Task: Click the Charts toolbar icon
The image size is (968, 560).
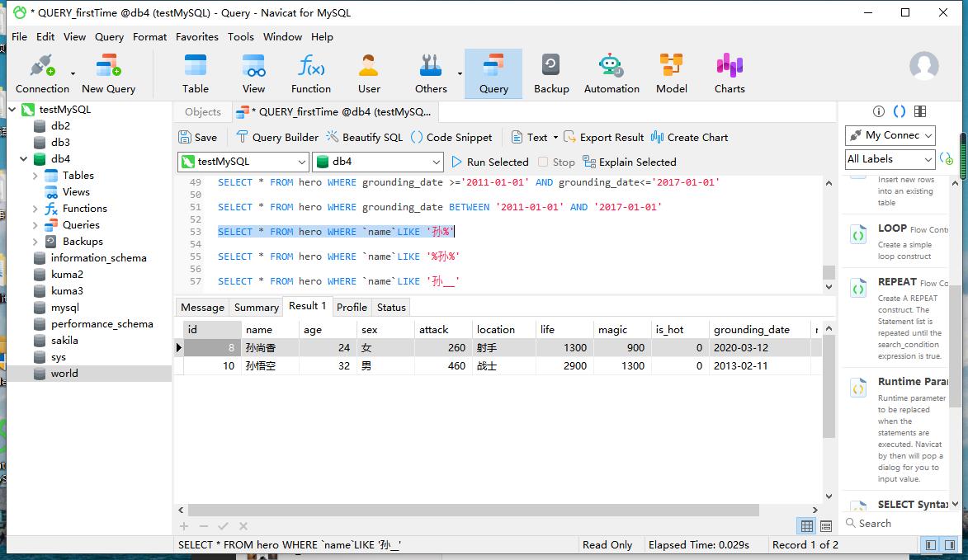Action: [x=730, y=73]
